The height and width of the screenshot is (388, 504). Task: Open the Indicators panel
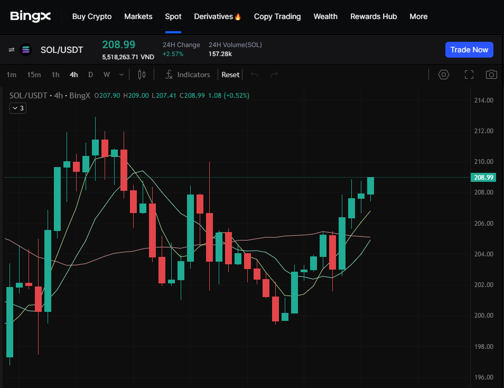click(x=188, y=75)
